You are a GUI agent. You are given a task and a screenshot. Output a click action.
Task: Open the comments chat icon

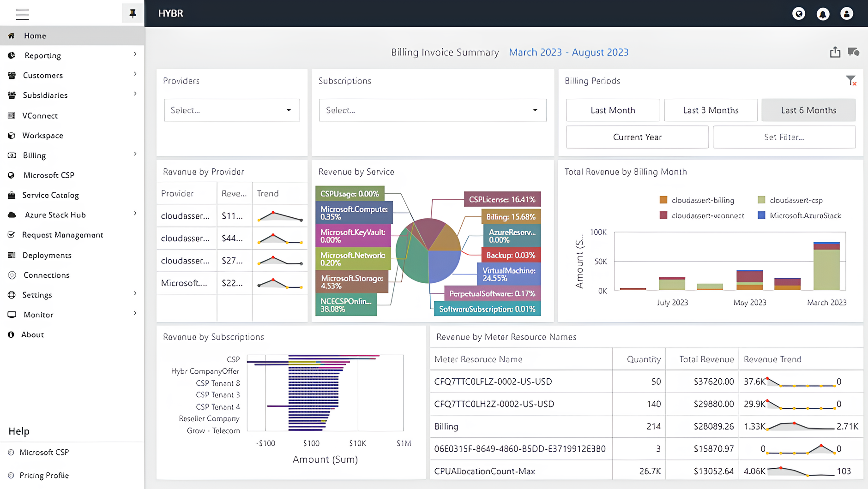click(x=853, y=52)
